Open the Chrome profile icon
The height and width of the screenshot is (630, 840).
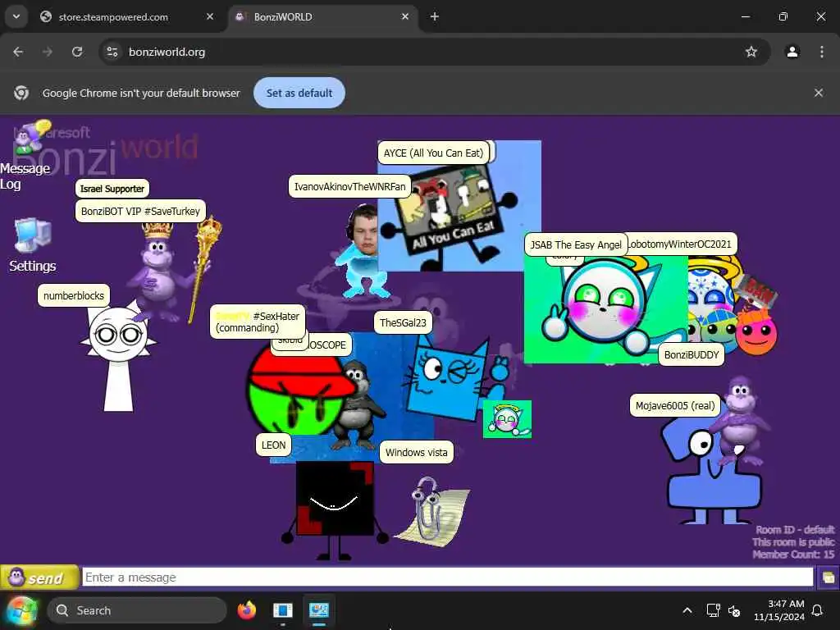click(792, 52)
